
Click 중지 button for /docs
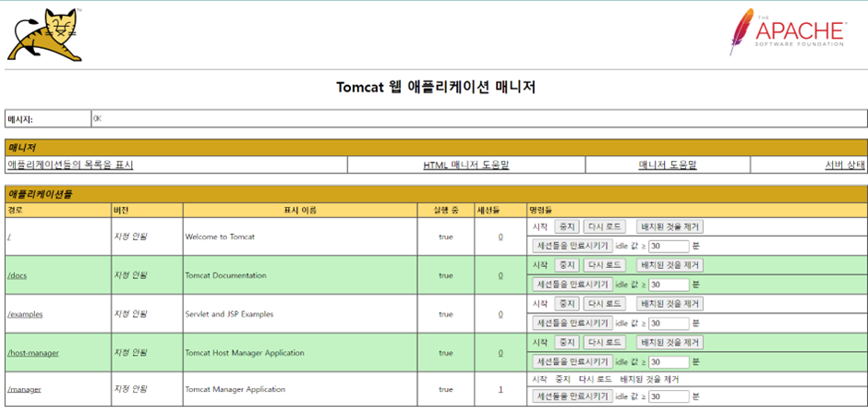[567, 265]
